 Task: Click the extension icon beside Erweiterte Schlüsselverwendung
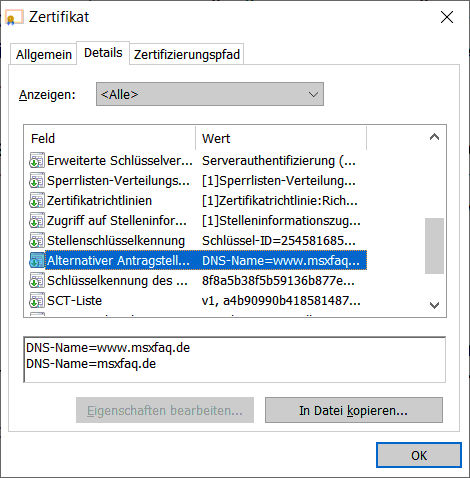(37, 160)
